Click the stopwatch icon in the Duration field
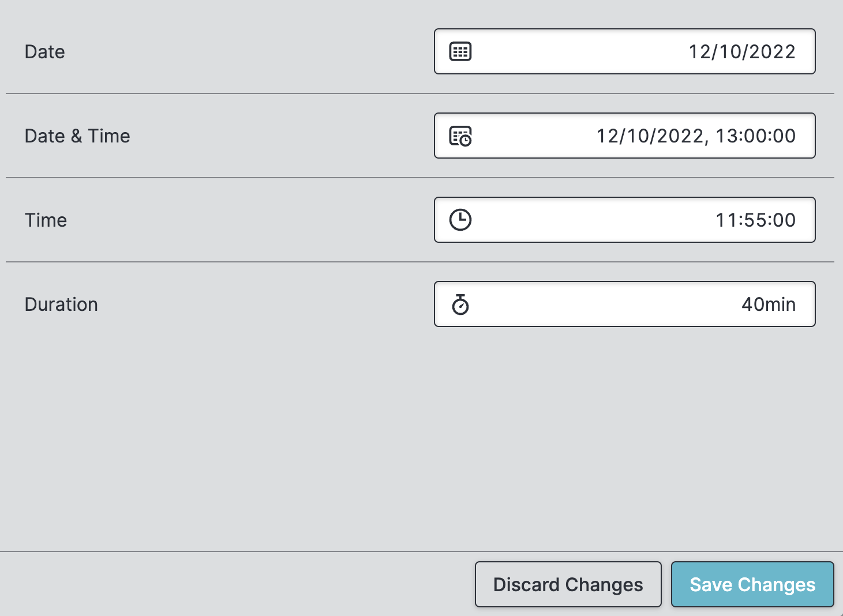 (x=460, y=305)
